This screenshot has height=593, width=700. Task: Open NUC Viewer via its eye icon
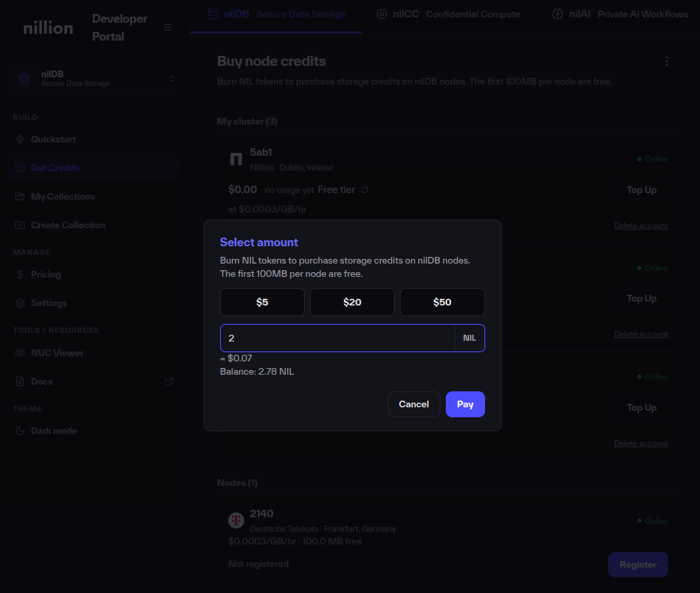point(21,353)
